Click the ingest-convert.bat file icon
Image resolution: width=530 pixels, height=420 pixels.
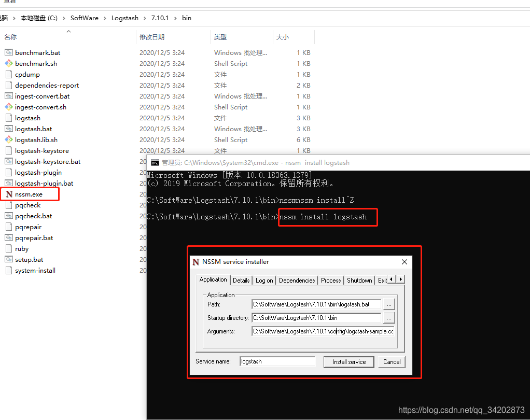9,96
